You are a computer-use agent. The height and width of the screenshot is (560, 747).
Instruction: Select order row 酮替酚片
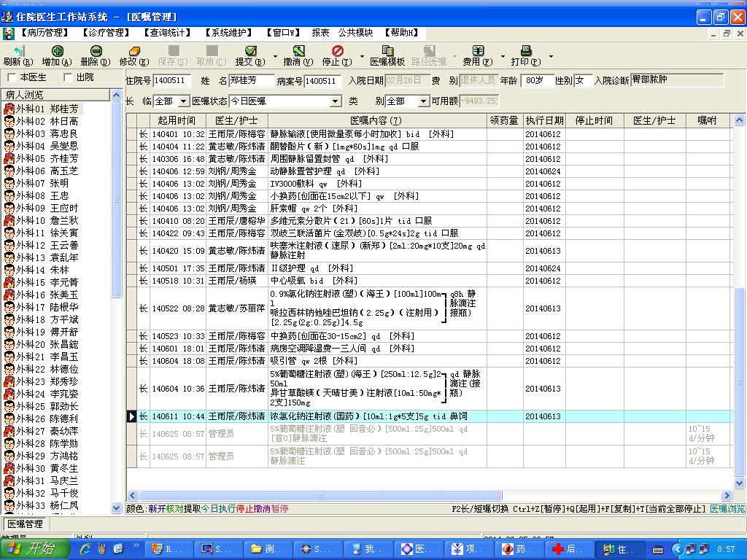(429, 147)
